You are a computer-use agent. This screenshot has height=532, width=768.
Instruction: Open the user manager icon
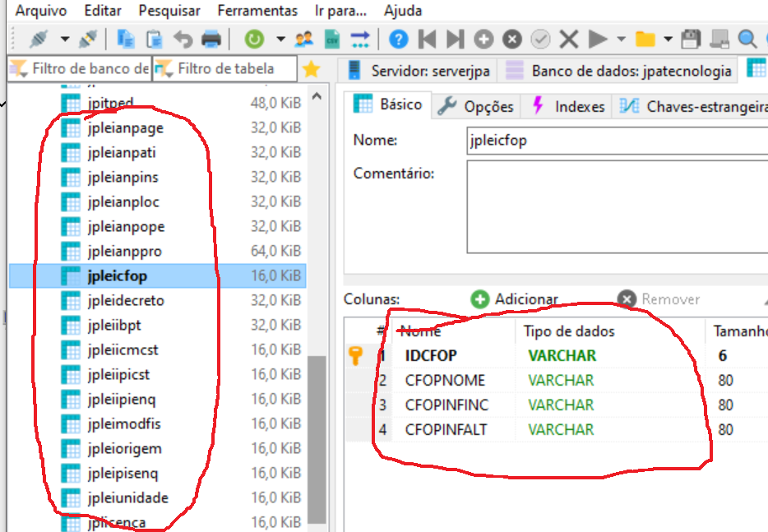pyautogui.click(x=304, y=39)
